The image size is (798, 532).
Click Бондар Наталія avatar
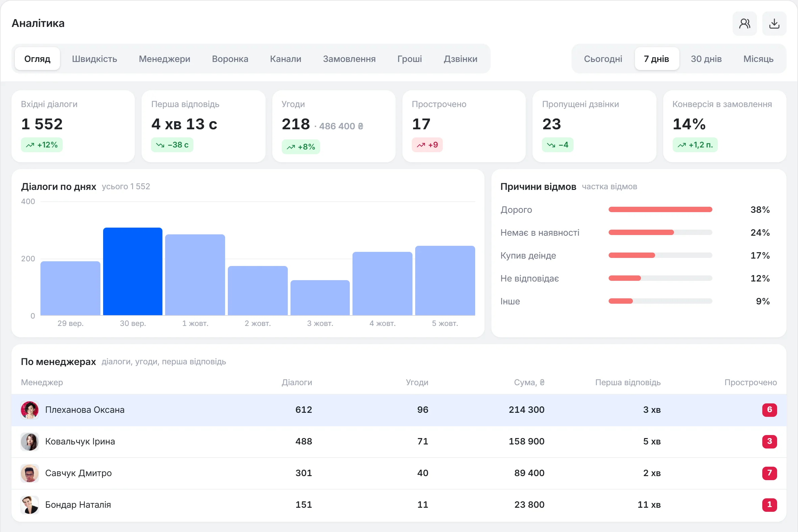[30, 504]
